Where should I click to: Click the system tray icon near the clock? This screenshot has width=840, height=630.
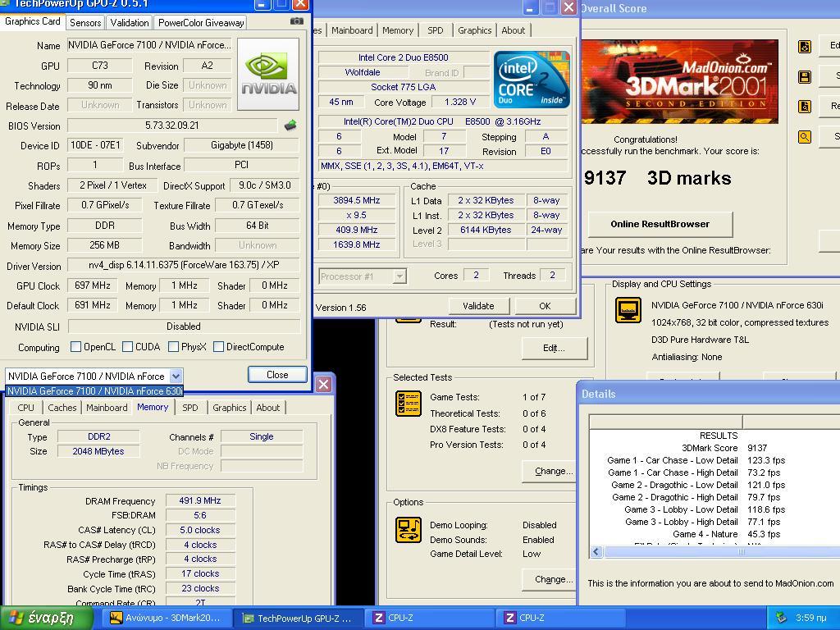tap(782, 618)
